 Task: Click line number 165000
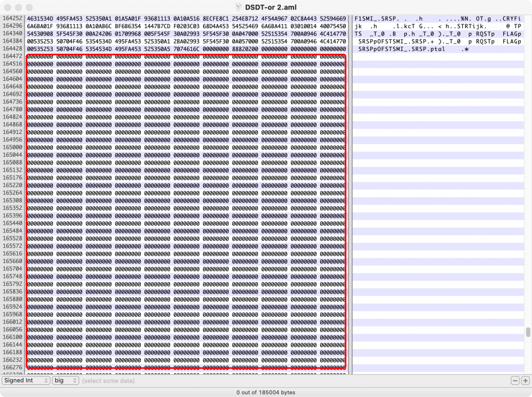(x=13, y=147)
